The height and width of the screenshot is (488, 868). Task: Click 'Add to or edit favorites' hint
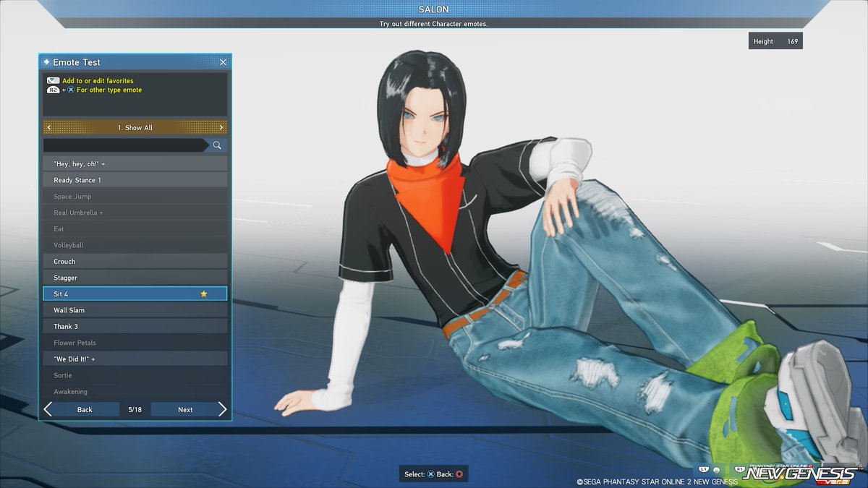tap(98, 81)
